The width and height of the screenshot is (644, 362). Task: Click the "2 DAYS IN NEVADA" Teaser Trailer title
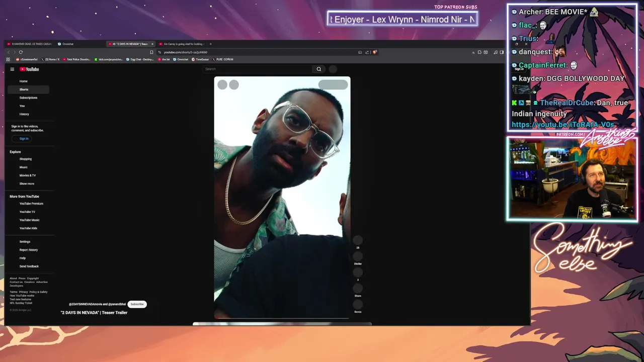[x=94, y=313]
